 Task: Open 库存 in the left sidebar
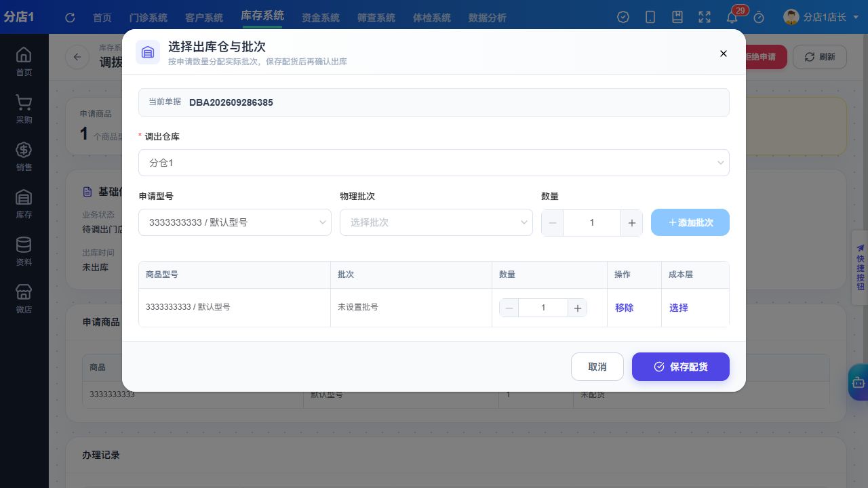(24, 203)
